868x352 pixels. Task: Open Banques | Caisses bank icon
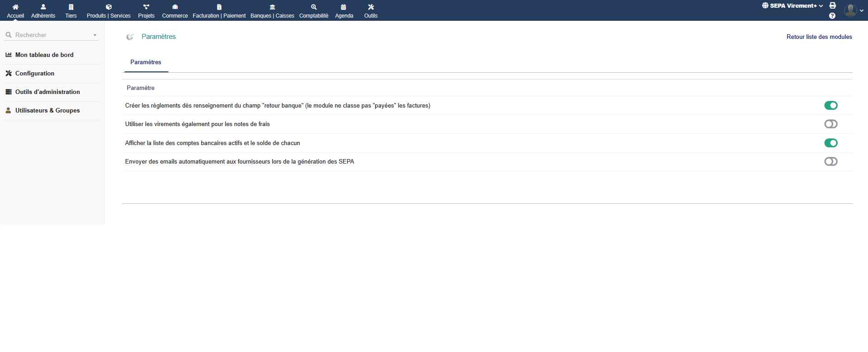[x=272, y=7]
